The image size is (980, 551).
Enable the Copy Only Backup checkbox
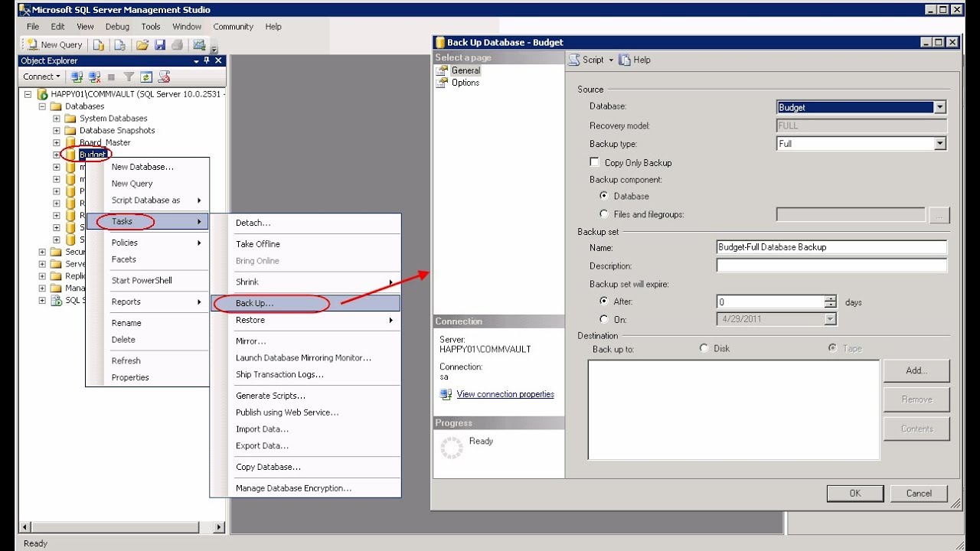click(594, 162)
